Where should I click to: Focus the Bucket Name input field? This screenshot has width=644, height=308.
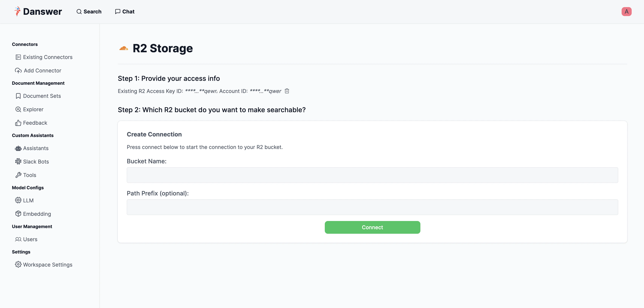(x=372, y=175)
